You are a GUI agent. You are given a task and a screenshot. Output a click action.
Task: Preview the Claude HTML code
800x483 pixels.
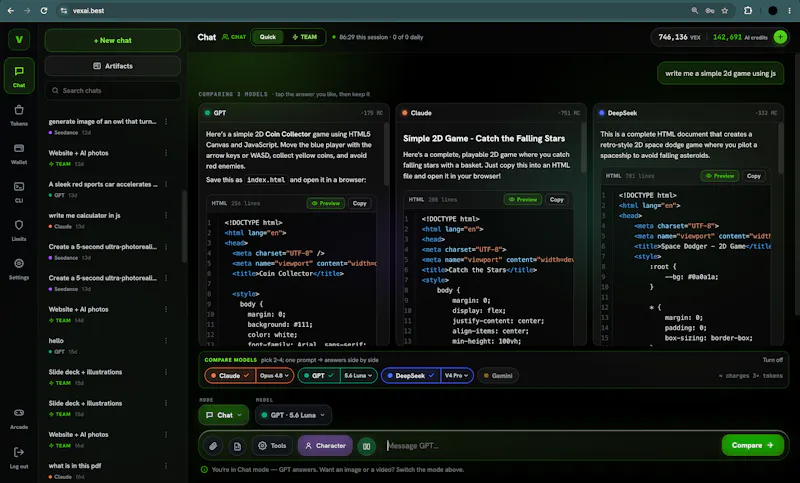point(523,199)
